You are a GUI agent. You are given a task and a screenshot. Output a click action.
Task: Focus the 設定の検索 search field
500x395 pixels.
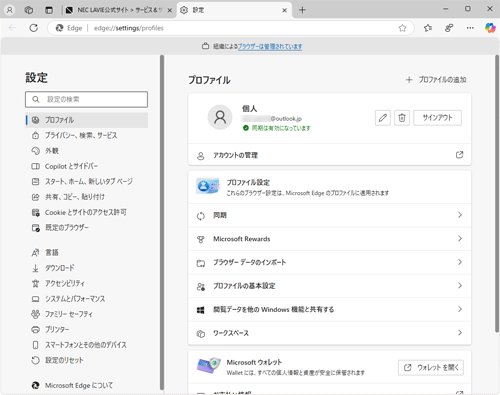pos(86,99)
